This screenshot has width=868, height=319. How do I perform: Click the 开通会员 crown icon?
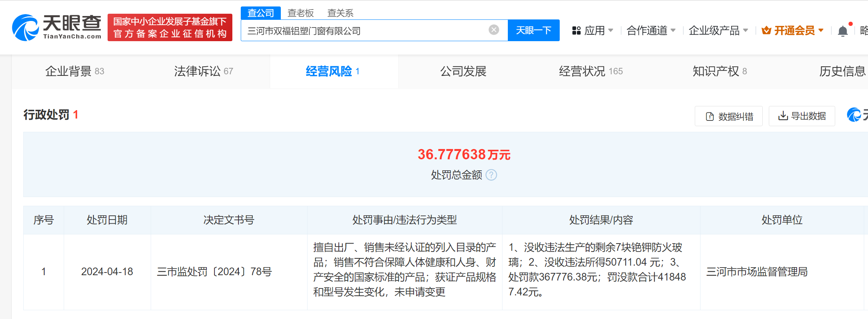pyautogui.click(x=766, y=30)
